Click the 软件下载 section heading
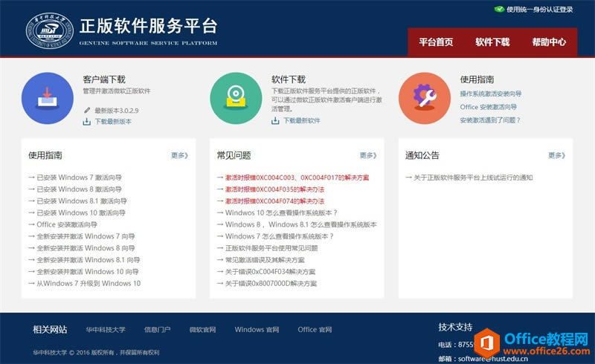The image size is (595, 364). click(x=289, y=79)
